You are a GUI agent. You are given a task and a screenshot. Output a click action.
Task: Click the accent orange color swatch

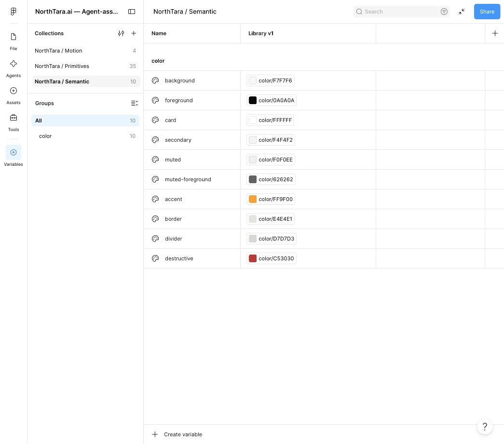(x=253, y=199)
